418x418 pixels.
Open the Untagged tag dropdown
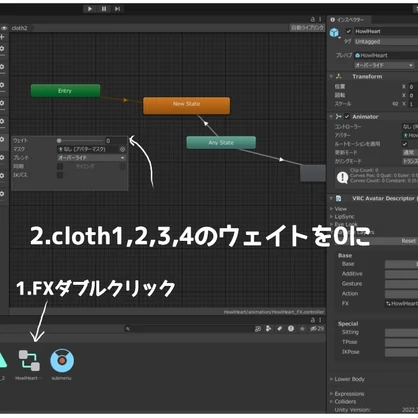(386, 42)
